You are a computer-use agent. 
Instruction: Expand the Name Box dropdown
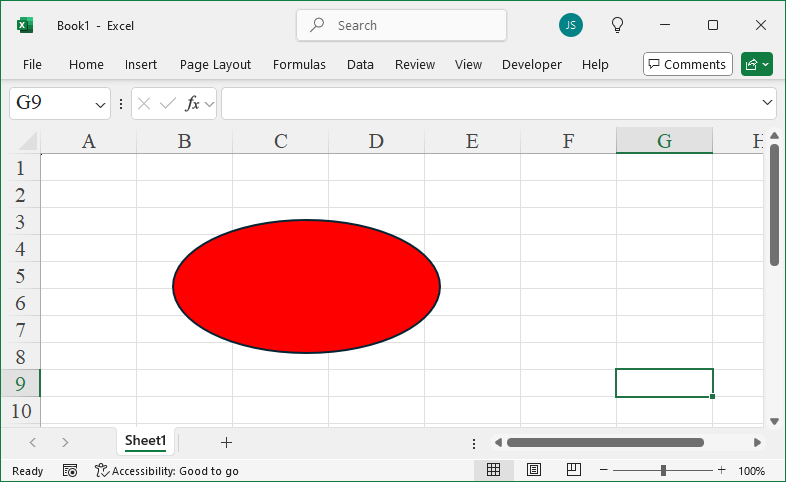(x=100, y=105)
